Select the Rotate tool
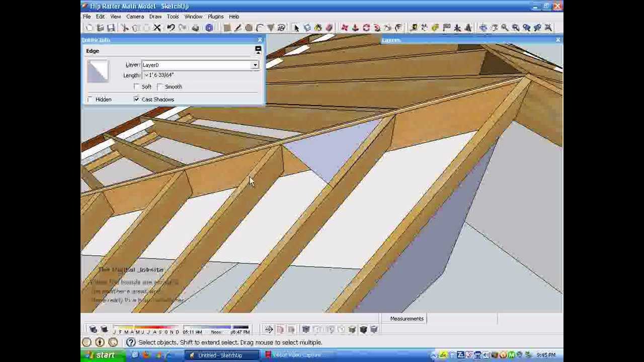Image resolution: width=644 pixels, height=362 pixels. click(x=366, y=28)
